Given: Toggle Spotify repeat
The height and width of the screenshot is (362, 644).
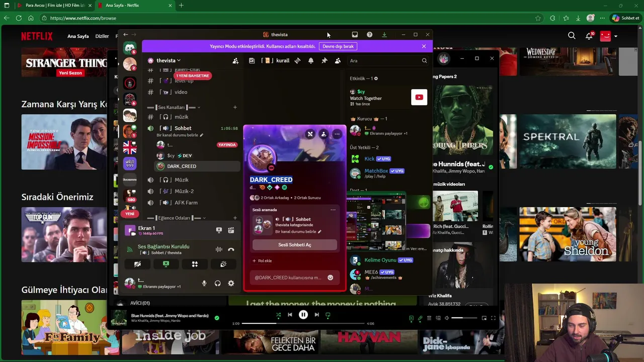Looking at the screenshot, I should pos(328,315).
